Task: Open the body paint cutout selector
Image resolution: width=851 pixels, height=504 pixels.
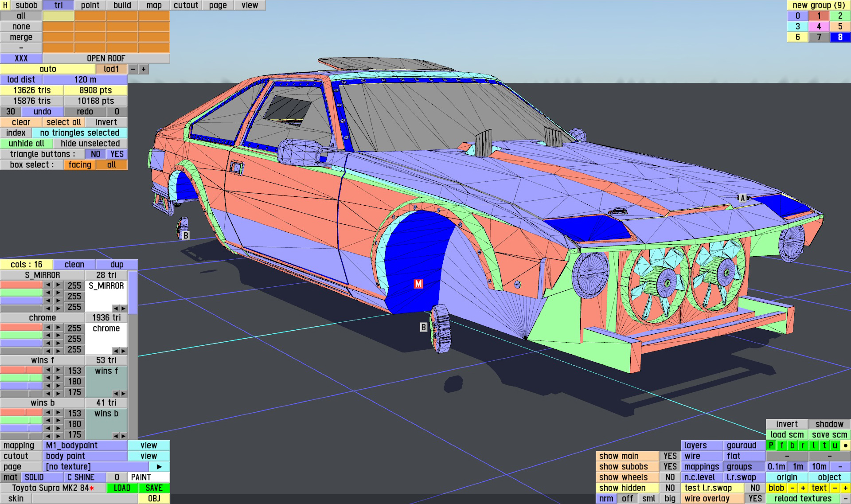Action: click(85, 456)
